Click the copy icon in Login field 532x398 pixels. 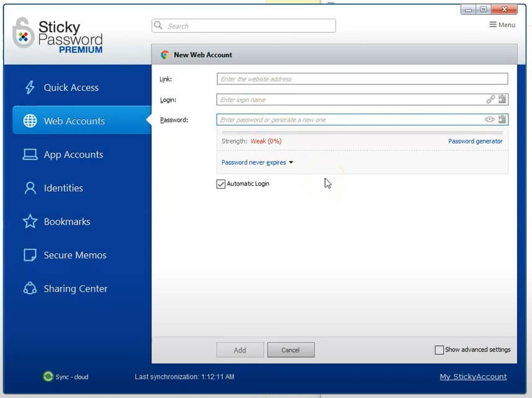[502, 99]
